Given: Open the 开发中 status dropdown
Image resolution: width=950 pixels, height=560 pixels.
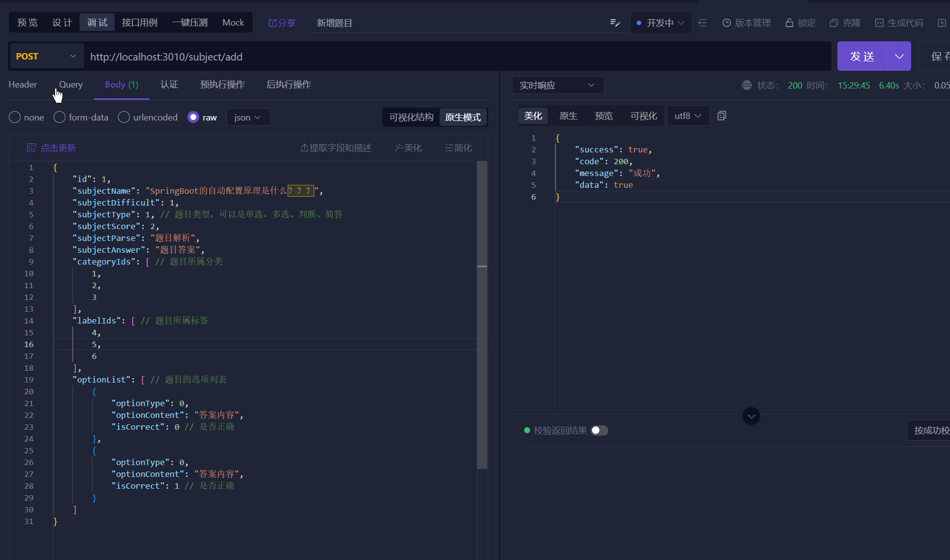Looking at the screenshot, I should coord(660,23).
